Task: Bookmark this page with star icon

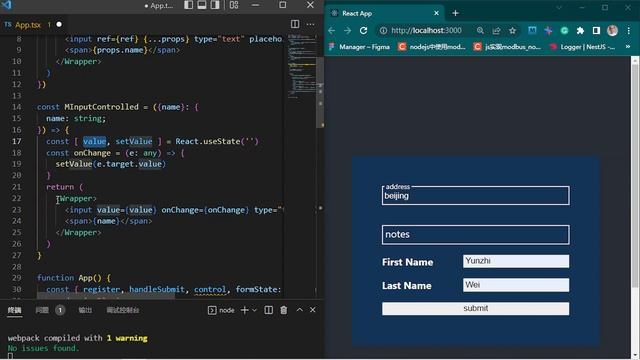Action: [x=512, y=31]
